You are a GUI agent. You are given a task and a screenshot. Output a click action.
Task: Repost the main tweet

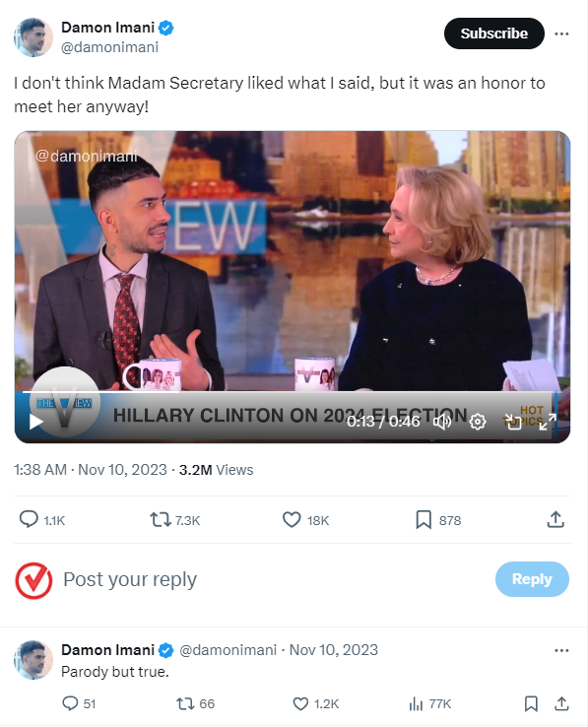click(x=174, y=520)
